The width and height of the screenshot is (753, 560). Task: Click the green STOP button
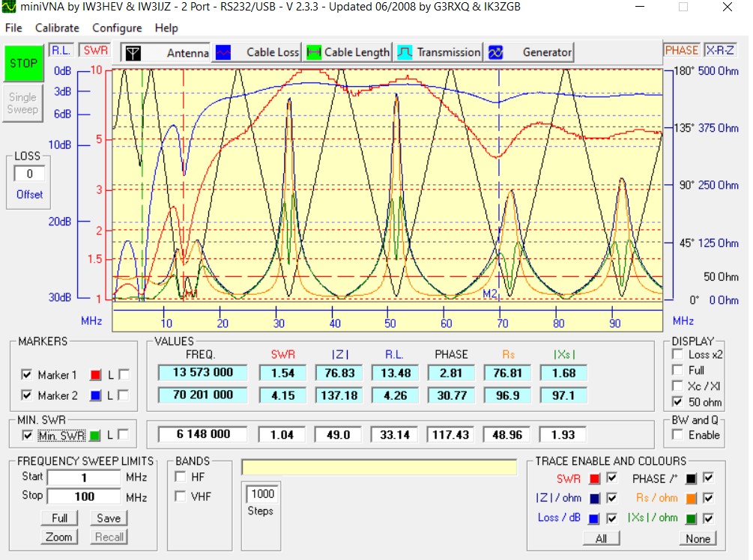point(23,64)
